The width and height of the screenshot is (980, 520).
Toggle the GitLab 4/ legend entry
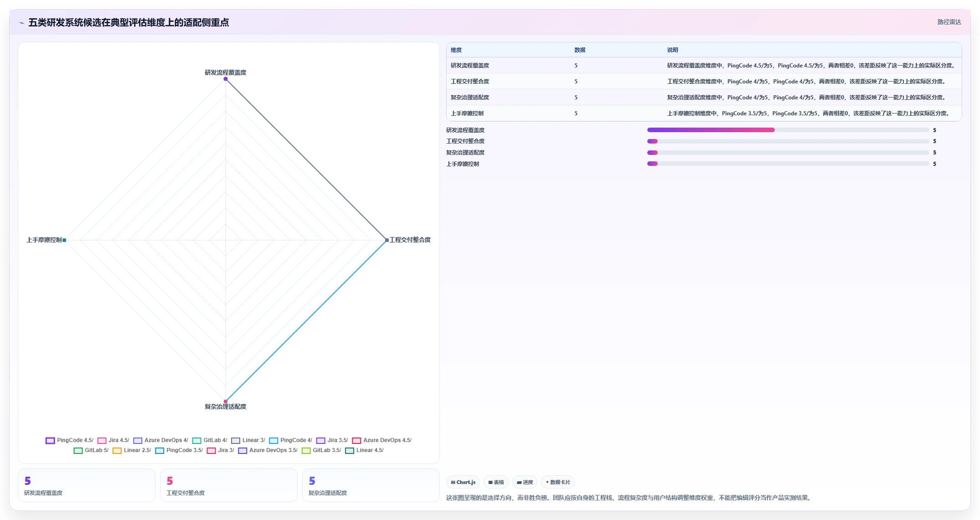click(x=210, y=440)
